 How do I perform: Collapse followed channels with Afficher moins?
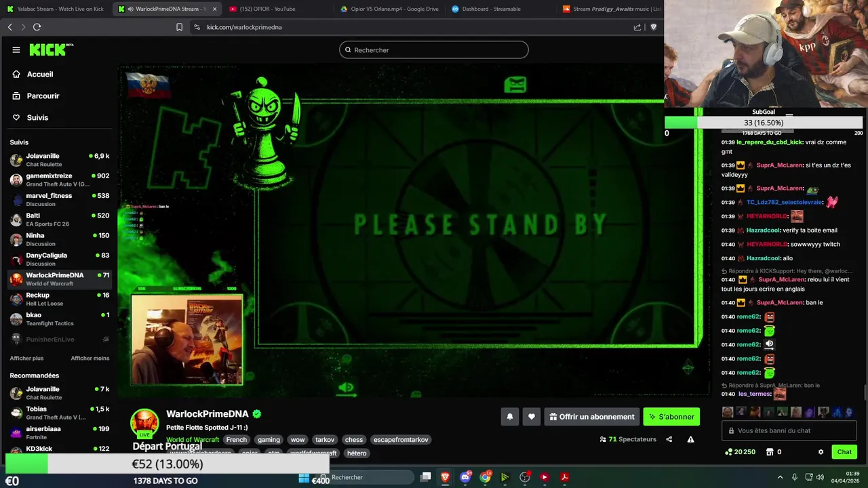[x=90, y=358]
